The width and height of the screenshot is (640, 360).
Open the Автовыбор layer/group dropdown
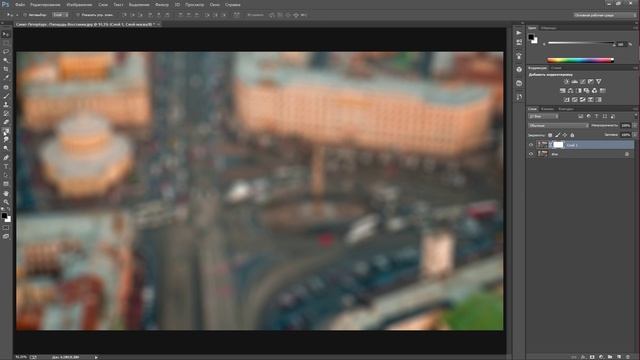click(60, 15)
